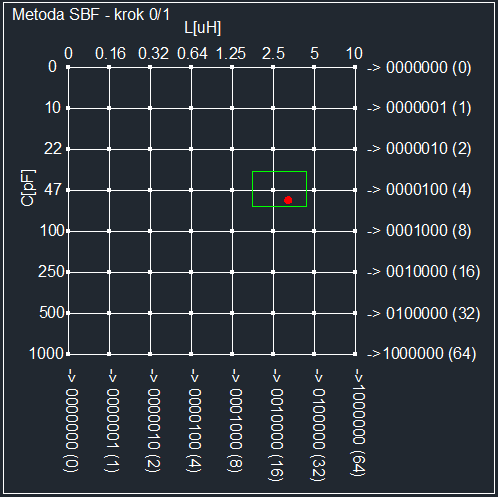Click the red dot marker
The image size is (498, 497).
pos(288,200)
